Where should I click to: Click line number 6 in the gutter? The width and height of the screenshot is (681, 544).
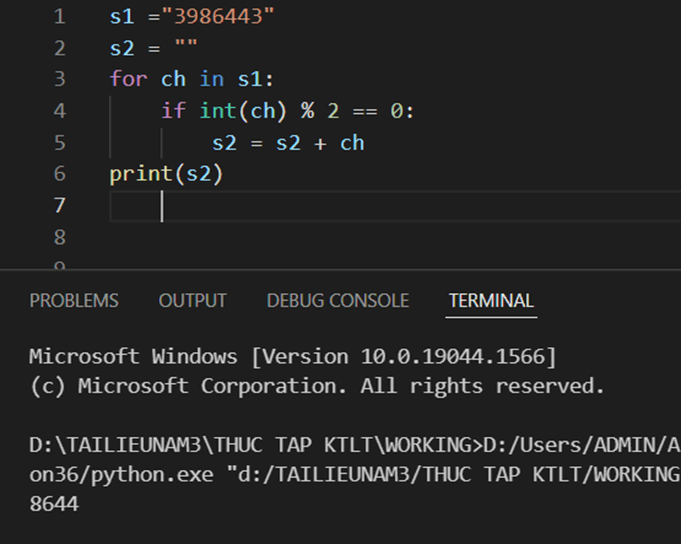[59, 174]
